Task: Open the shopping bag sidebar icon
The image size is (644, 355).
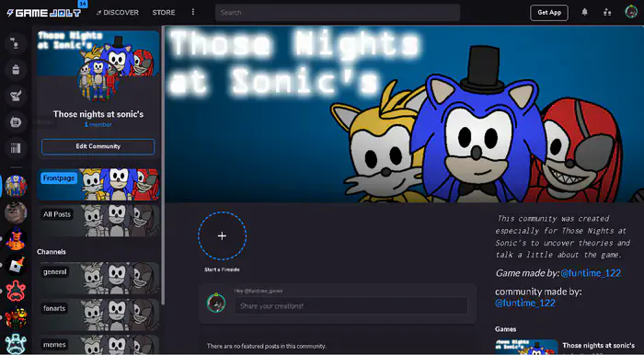Action: (x=16, y=70)
